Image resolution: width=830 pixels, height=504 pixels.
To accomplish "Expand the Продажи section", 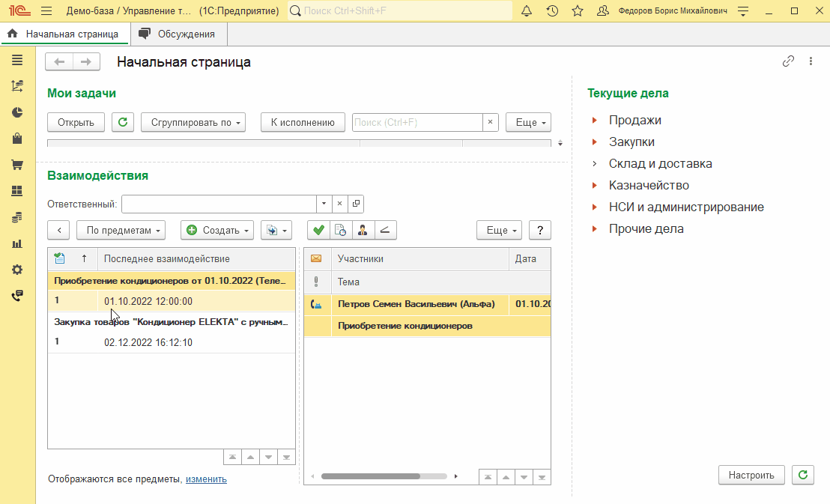I will (634, 120).
